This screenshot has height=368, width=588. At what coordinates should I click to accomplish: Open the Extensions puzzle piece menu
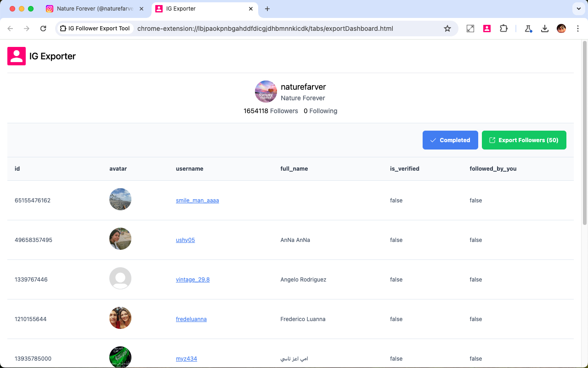503,29
